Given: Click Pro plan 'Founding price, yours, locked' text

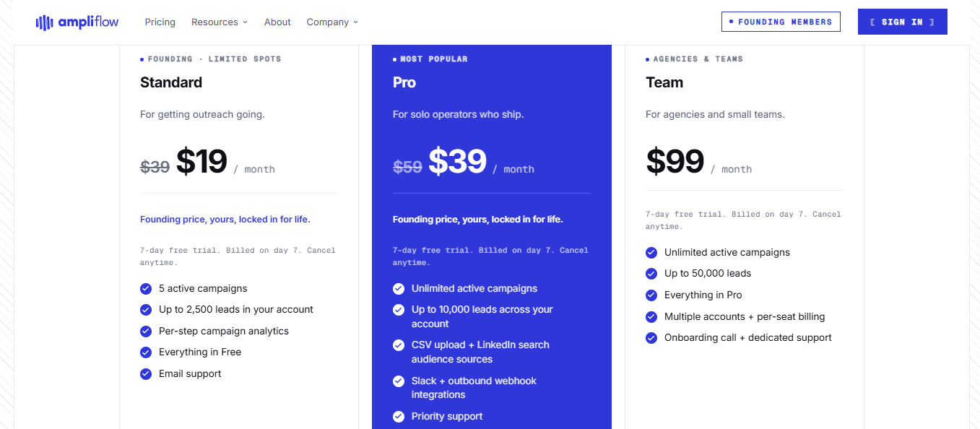Looking at the screenshot, I should pos(478,220).
